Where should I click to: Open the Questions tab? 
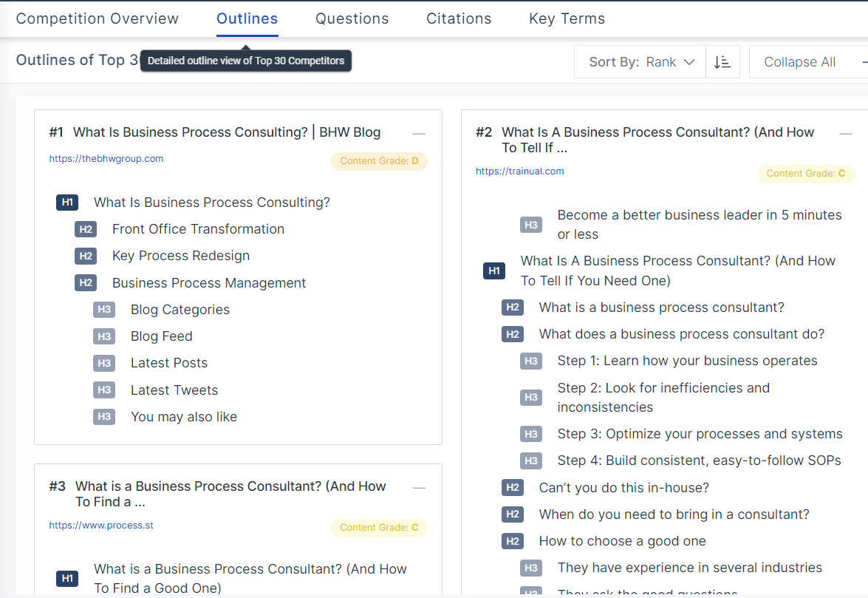352,18
